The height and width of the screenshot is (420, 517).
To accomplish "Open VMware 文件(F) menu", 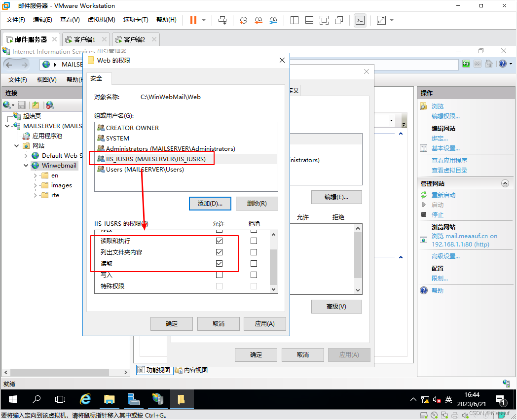I will 15,20.
